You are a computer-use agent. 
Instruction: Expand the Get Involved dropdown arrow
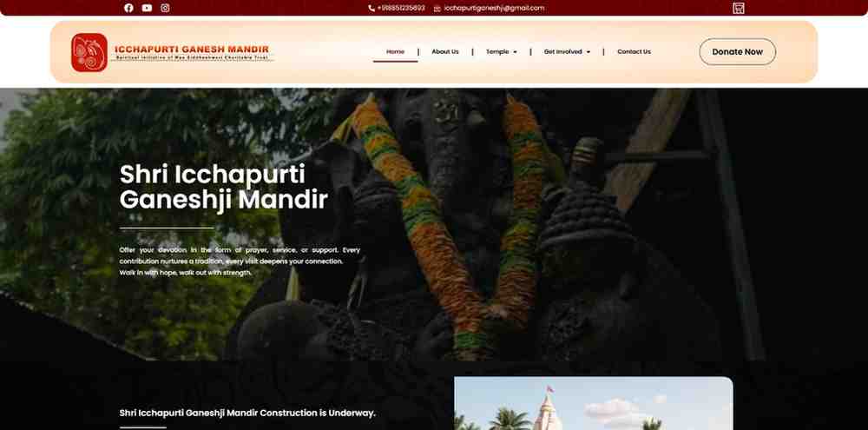point(588,52)
